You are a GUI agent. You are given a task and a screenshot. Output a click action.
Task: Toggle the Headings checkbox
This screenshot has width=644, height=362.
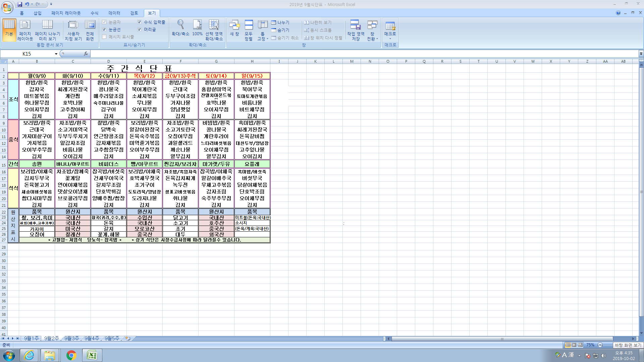[x=140, y=29]
